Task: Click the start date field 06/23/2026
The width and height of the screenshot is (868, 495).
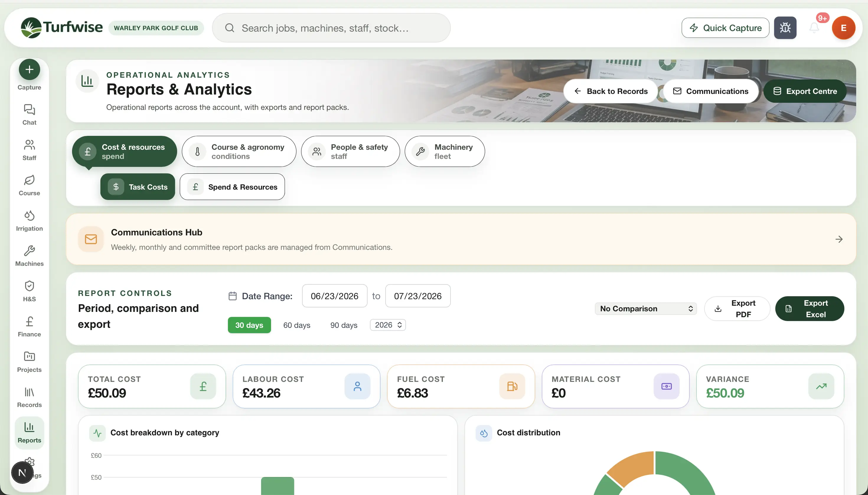Action: coord(335,296)
